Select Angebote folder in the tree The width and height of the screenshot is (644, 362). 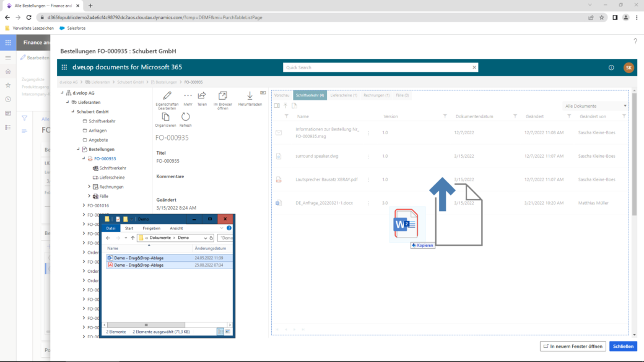(x=98, y=140)
